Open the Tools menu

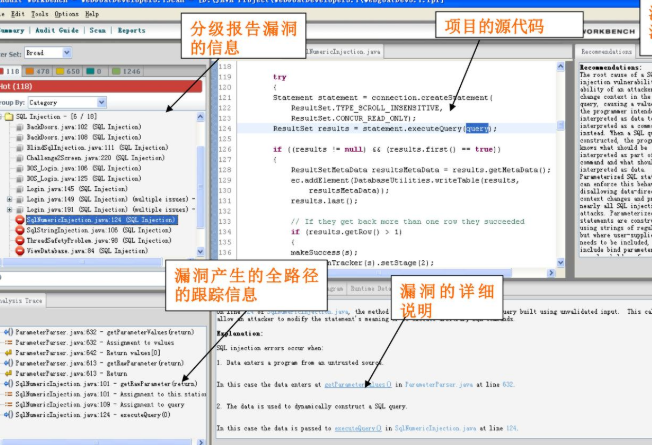pyautogui.click(x=40, y=14)
